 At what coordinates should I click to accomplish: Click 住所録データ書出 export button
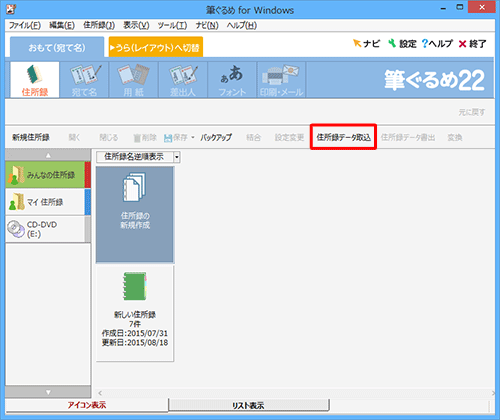tap(408, 137)
